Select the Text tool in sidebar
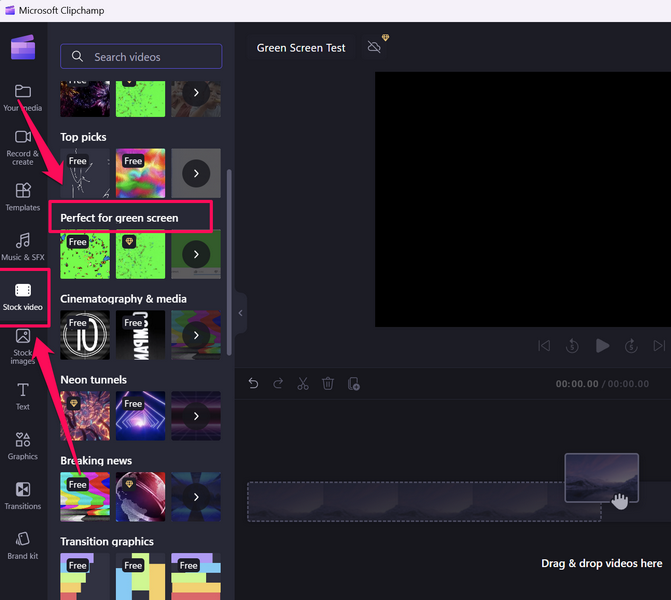The width and height of the screenshot is (671, 600). [23, 395]
